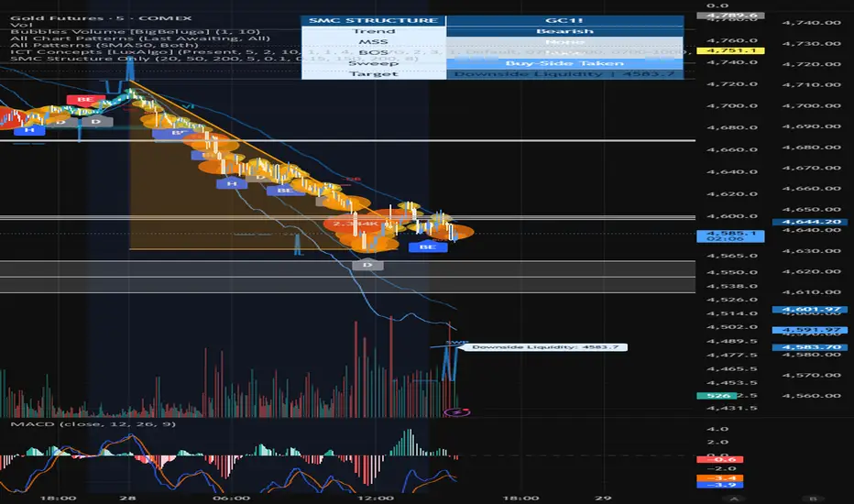Click the gray D marker below the low
This screenshot has height=504, width=854.
[367, 265]
